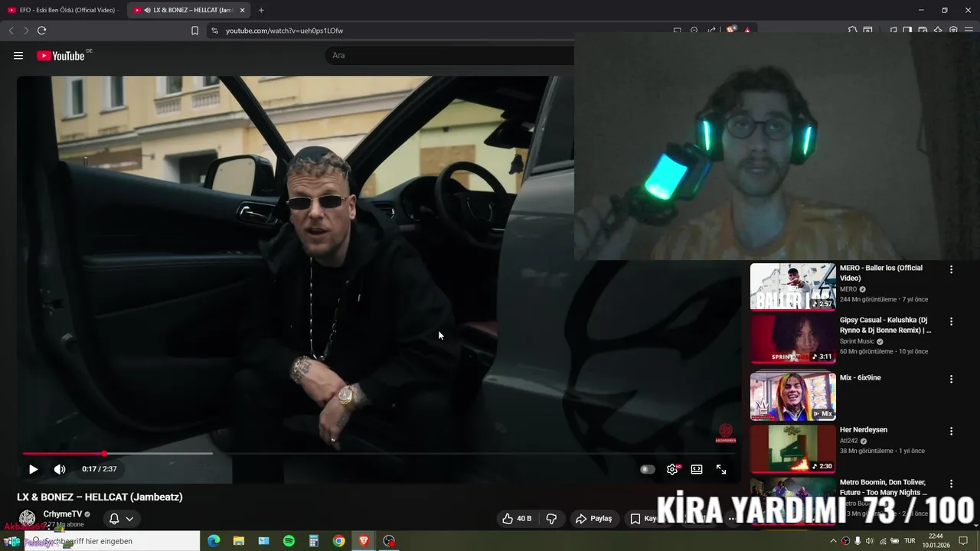Open the YouTube hamburger guide menu

click(18, 55)
